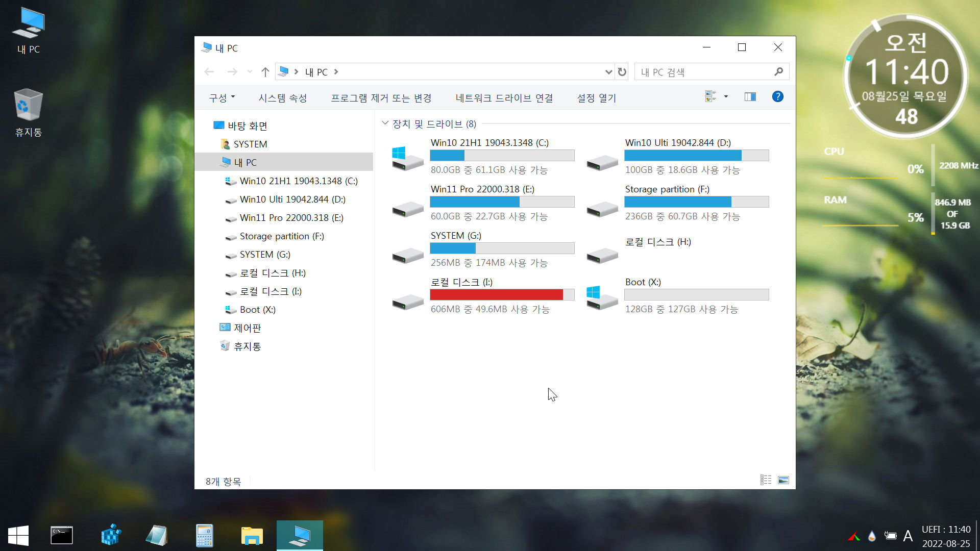Switch to details view in status bar
Viewport: 980px width, 551px height.
(x=766, y=480)
